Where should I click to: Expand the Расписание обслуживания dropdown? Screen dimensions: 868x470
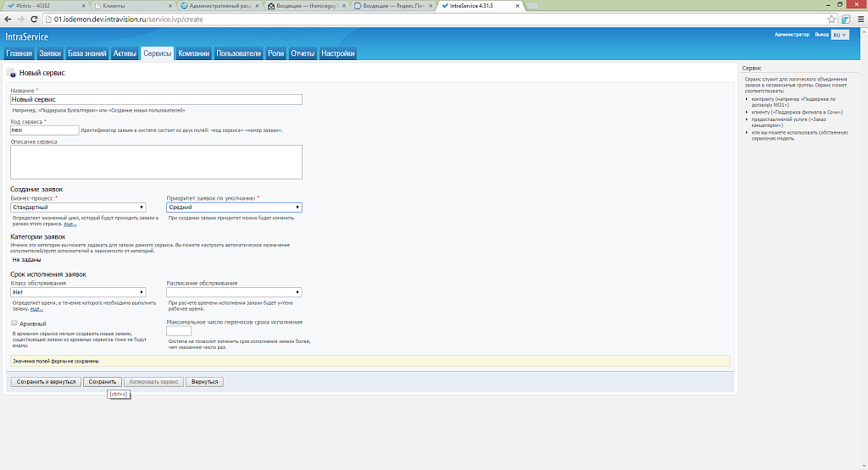234,292
